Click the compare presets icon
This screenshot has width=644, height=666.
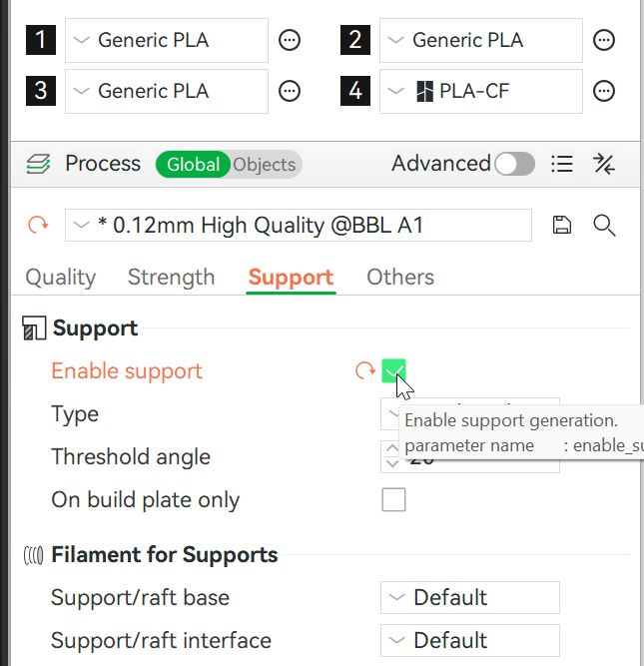(604, 164)
